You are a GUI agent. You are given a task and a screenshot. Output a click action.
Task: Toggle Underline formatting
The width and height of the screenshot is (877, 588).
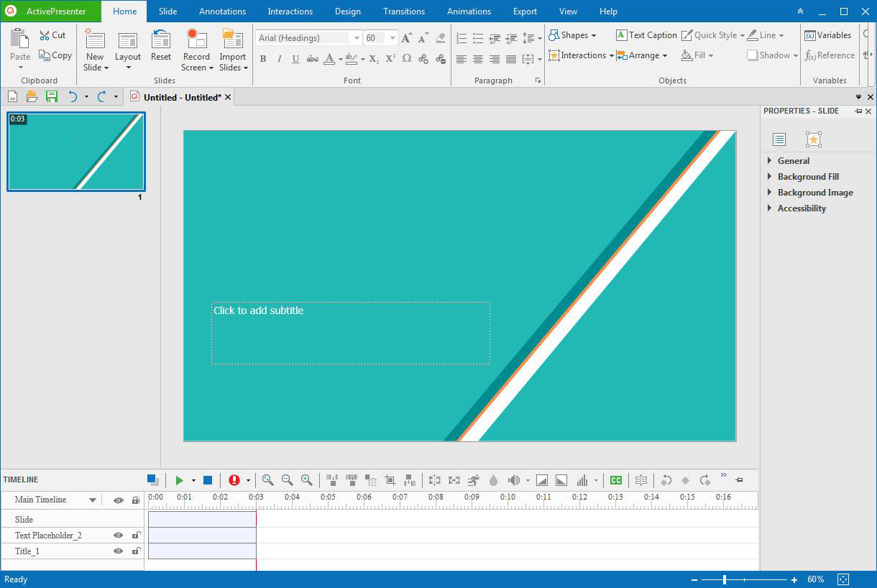pos(295,59)
